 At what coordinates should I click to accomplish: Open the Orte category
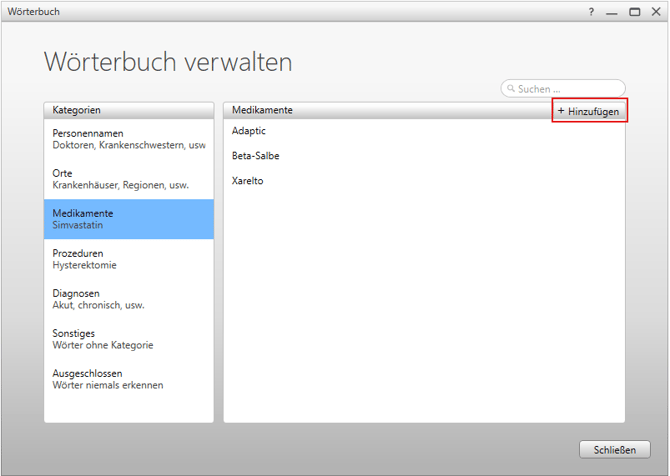pos(128,178)
